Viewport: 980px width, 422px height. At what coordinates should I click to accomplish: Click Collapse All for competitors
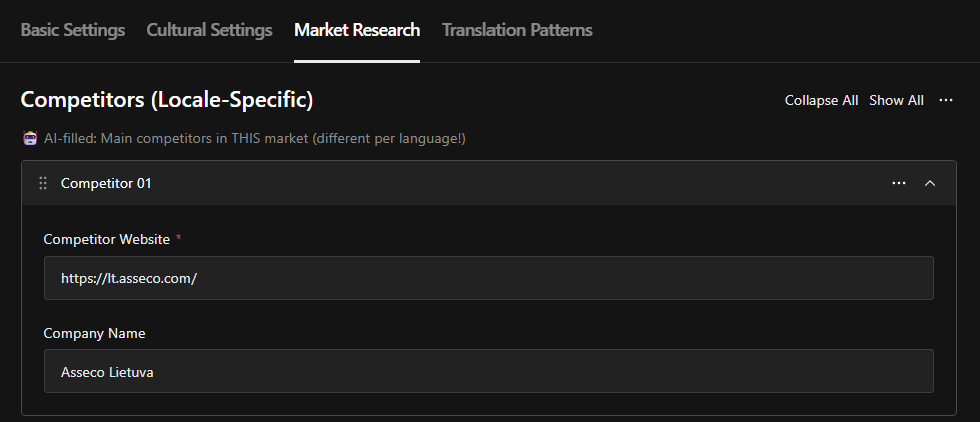tap(821, 100)
